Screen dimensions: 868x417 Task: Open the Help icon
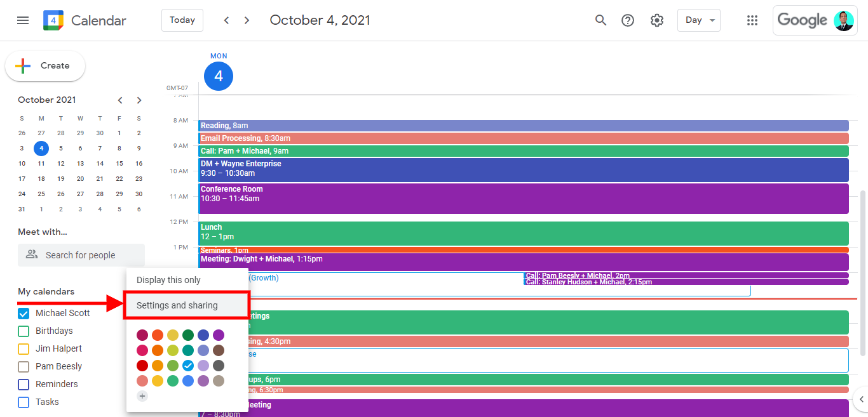(x=628, y=20)
